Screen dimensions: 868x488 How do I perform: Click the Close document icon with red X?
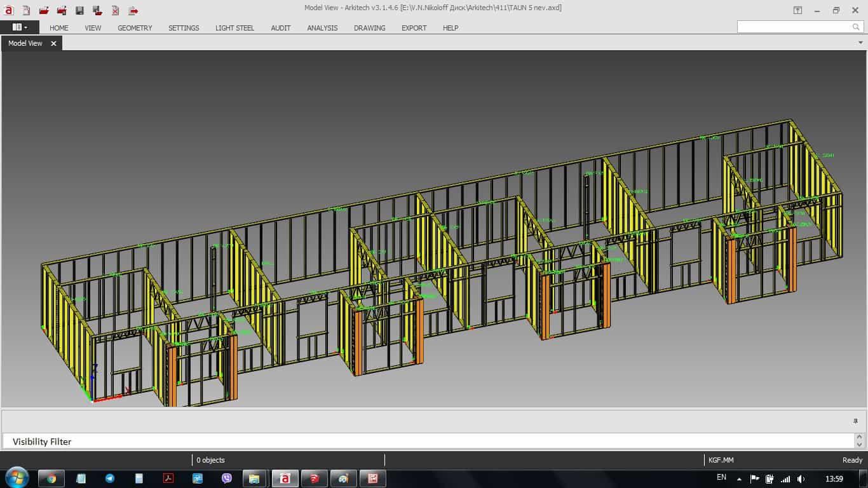(115, 10)
